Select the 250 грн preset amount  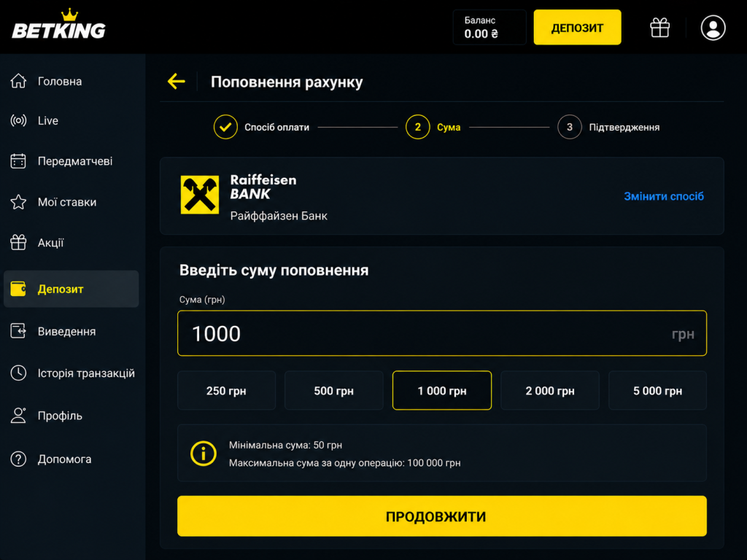pos(226,391)
